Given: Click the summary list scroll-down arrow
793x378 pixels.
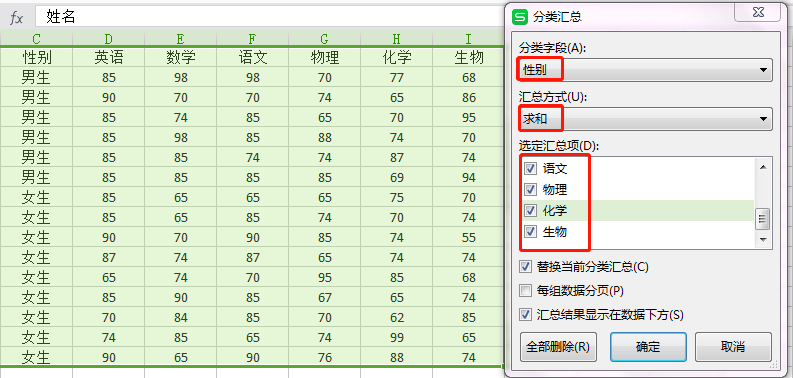Looking at the screenshot, I should pyautogui.click(x=763, y=239).
